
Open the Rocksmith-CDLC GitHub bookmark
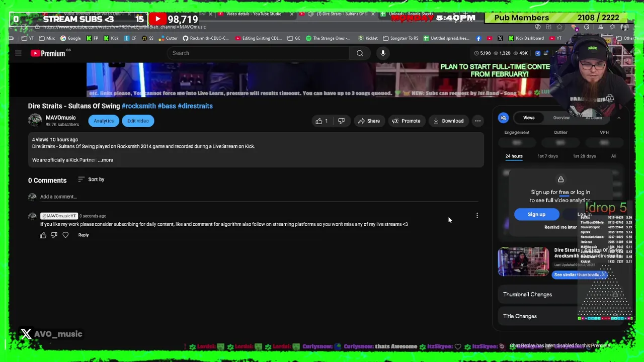click(205, 38)
